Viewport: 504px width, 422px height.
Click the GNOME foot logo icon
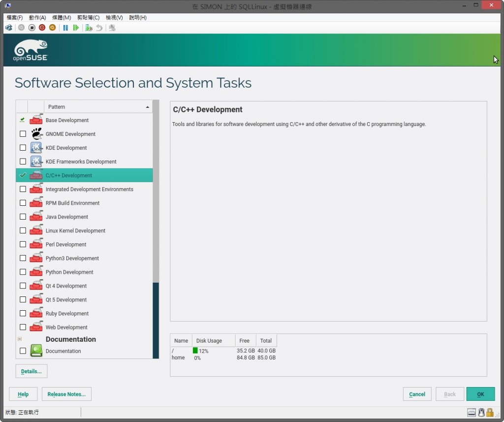point(36,133)
